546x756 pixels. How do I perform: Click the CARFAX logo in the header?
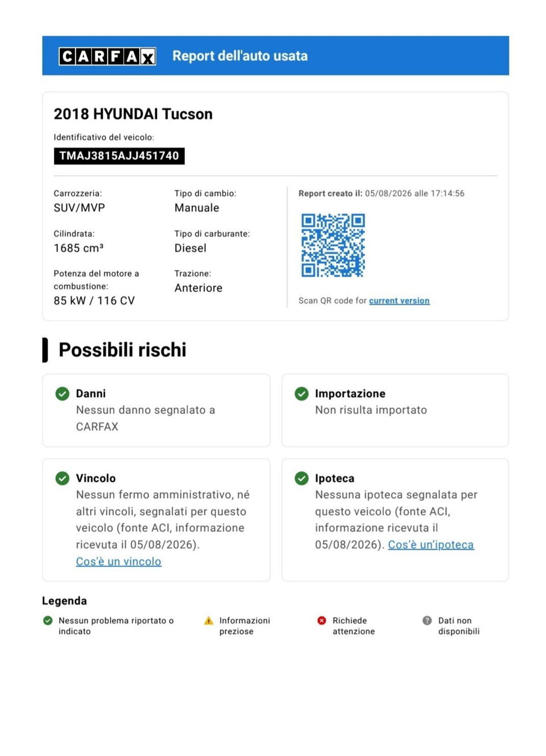107,56
